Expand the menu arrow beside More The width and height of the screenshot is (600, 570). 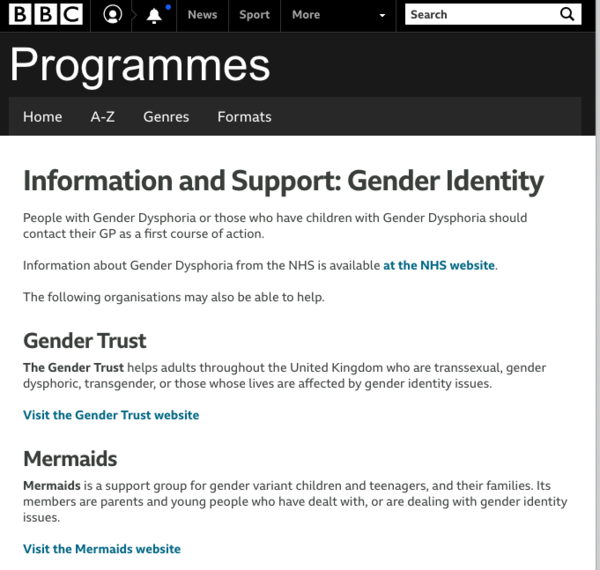pyautogui.click(x=381, y=16)
